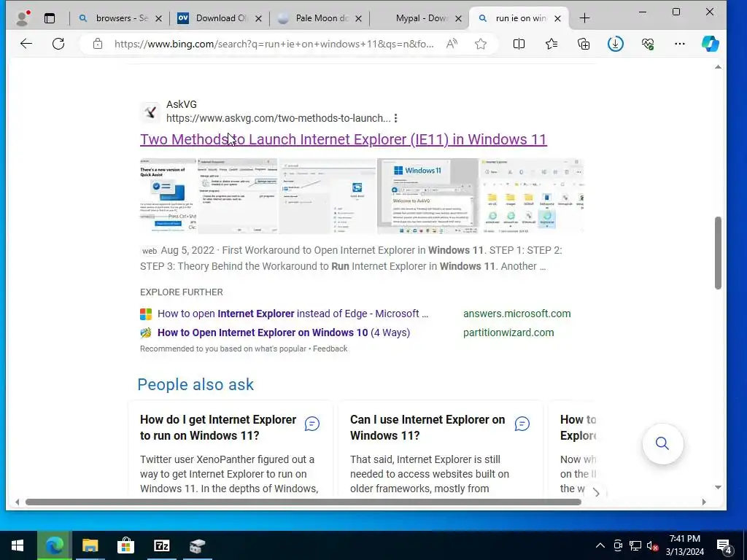The image size is (747, 560).
Task: Open chat icon on 'How do I get Internet Explorer' card
Action: [x=312, y=424]
